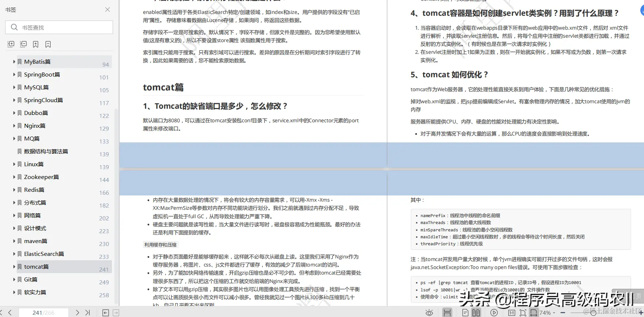Open the Git篇 bookmark
The image size is (644, 317).
31,279
